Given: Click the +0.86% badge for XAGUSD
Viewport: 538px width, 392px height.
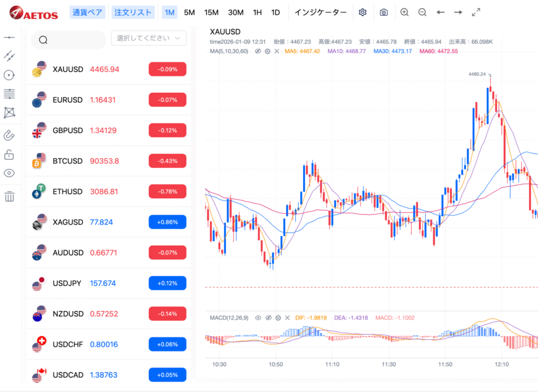Looking at the screenshot, I should tap(167, 222).
